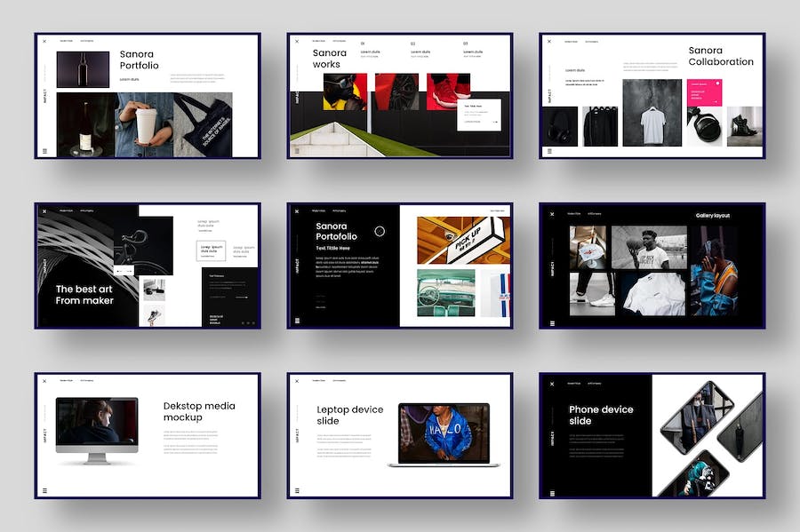Select the wine bottle thumbnail in Sanora Portfolio

[83, 69]
